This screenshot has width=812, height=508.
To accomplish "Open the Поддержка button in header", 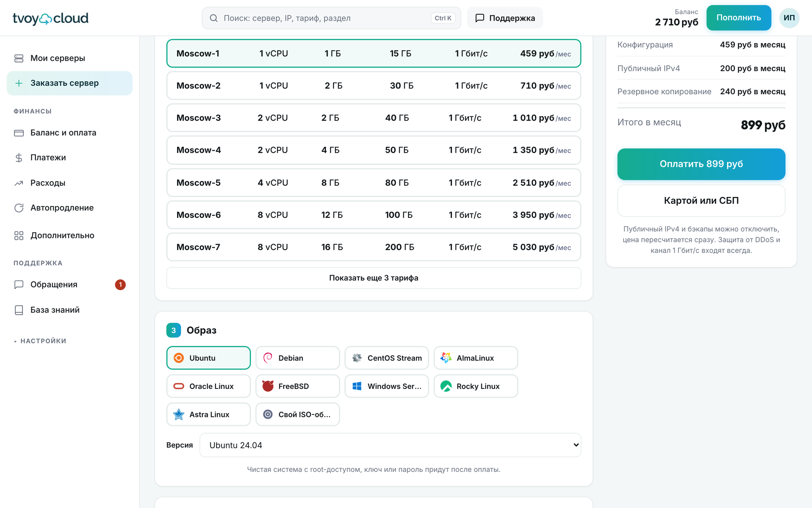I will (505, 18).
